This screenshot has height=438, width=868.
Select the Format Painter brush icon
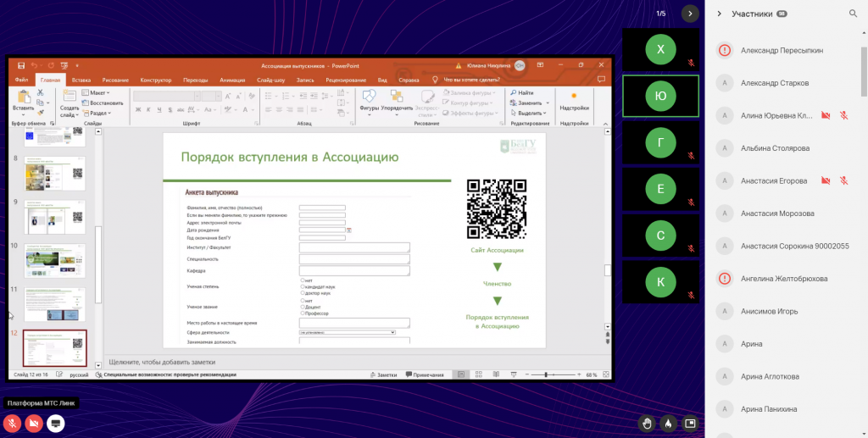41,113
